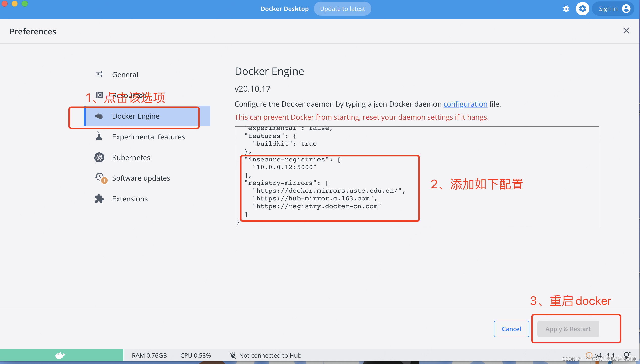Click the disconnected Hub plug icon

click(x=233, y=355)
